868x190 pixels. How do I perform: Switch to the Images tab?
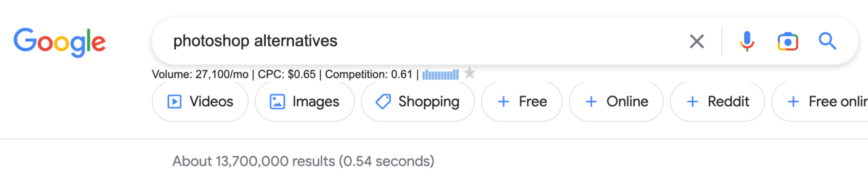click(x=316, y=102)
